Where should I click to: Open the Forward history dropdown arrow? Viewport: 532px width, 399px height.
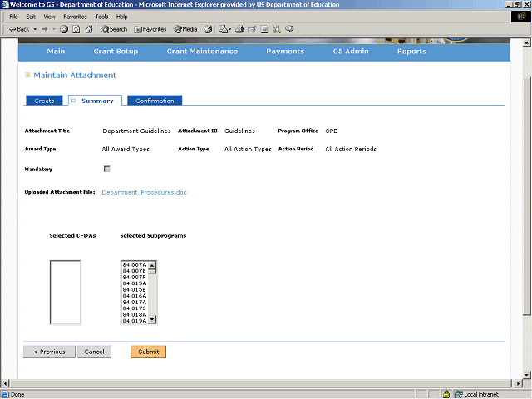54,29
